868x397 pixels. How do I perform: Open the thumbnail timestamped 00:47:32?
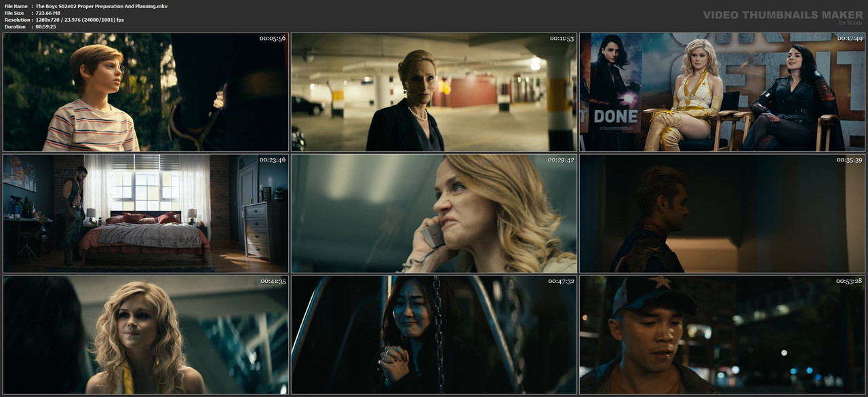coord(434,335)
